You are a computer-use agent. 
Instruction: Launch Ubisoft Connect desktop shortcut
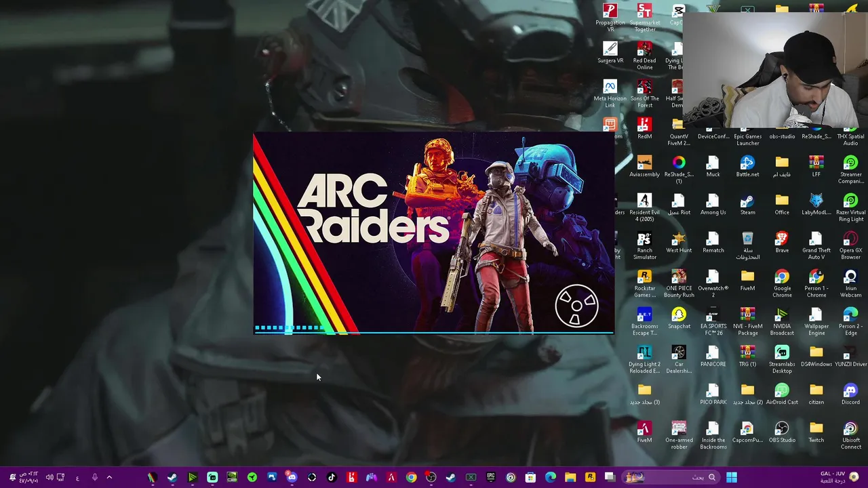point(850,434)
